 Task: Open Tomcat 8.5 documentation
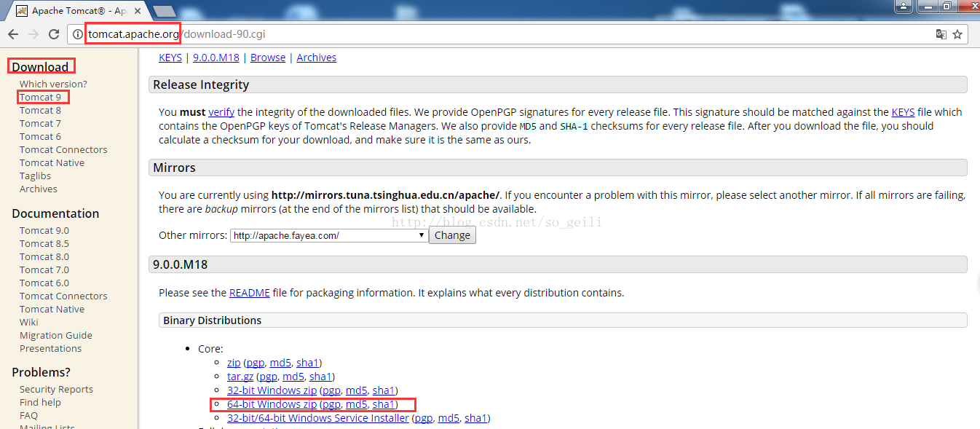(44, 244)
